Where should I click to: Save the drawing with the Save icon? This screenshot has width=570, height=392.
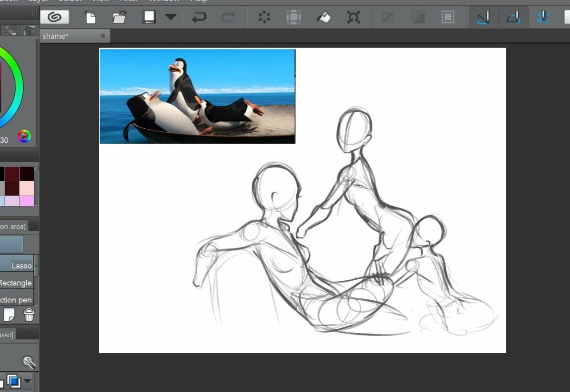(149, 17)
